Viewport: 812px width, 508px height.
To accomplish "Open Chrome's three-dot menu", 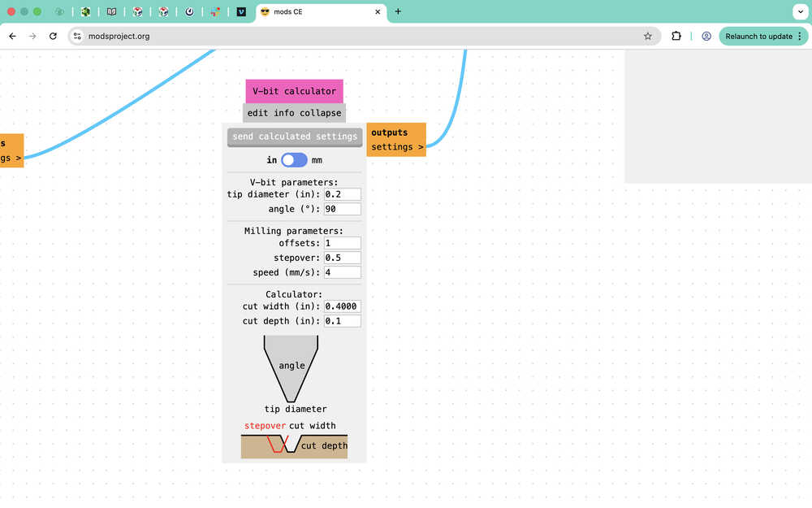I will pyautogui.click(x=800, y=37).
